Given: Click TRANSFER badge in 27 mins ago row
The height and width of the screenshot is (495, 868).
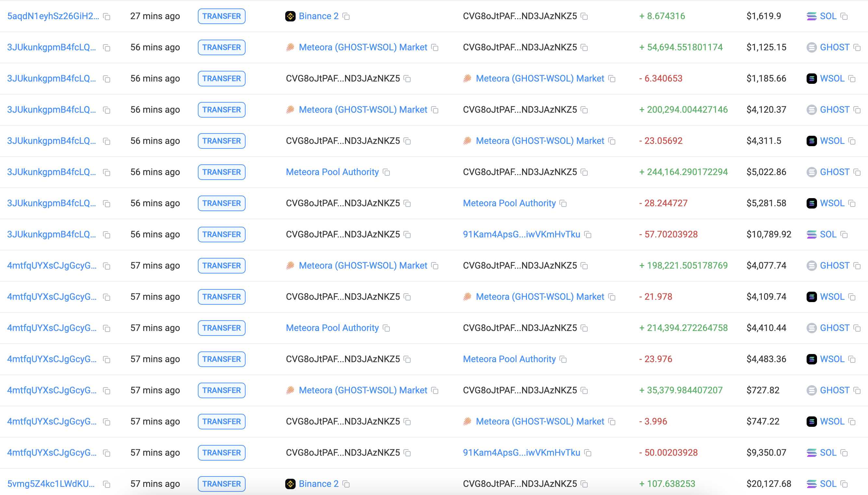Looking at the screenshot, I should pyautogui.click(x=221, y=16).
